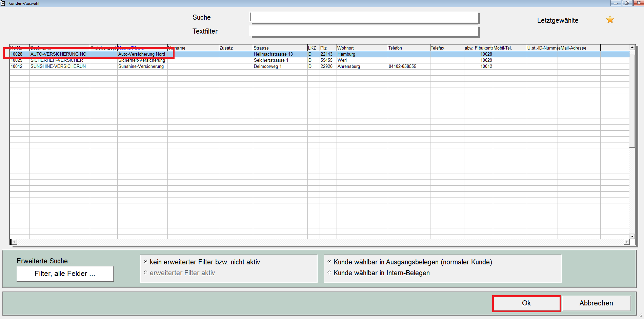Restore down the Kunden-Auswahl window
This screenshot has width=644, height=319.
(x=627, y=3)
